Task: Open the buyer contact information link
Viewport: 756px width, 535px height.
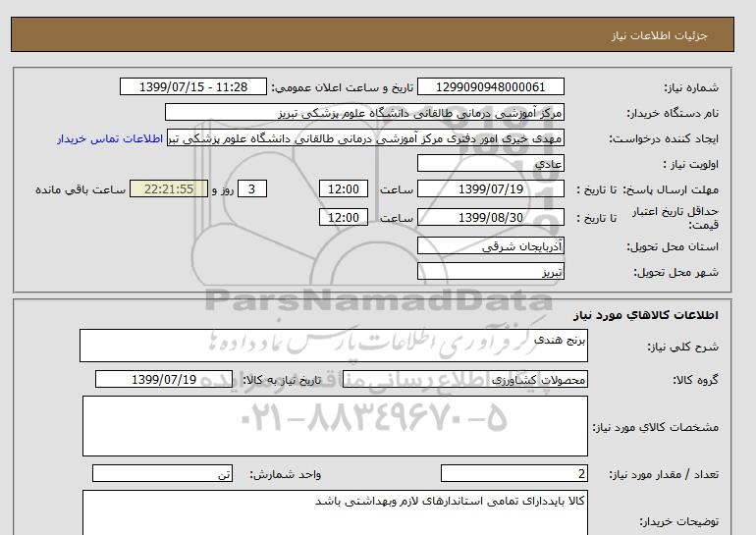Action: (110, 138)
